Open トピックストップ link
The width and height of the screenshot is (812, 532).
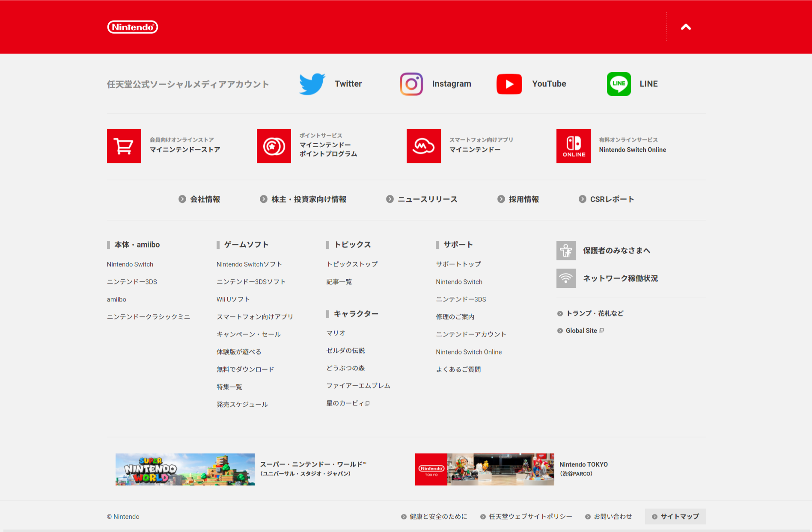tap(352, 264)
